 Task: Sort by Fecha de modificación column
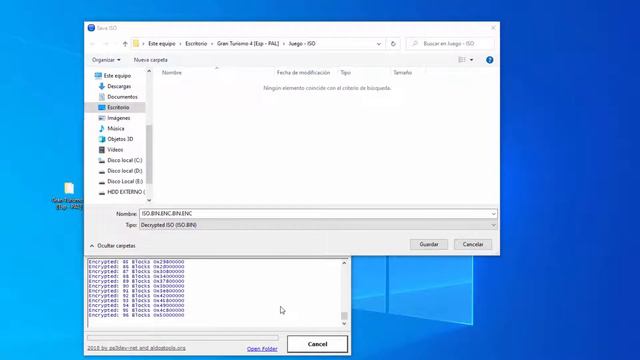(x=303, y=73)
